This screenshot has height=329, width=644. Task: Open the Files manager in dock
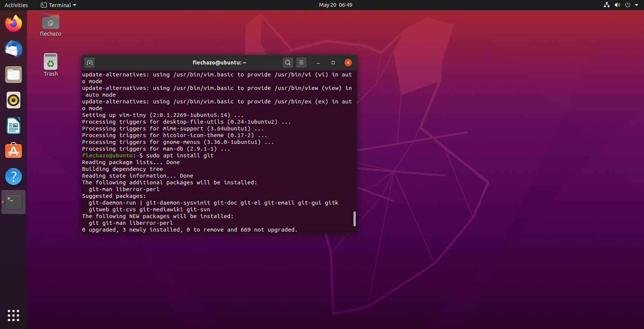13,75
